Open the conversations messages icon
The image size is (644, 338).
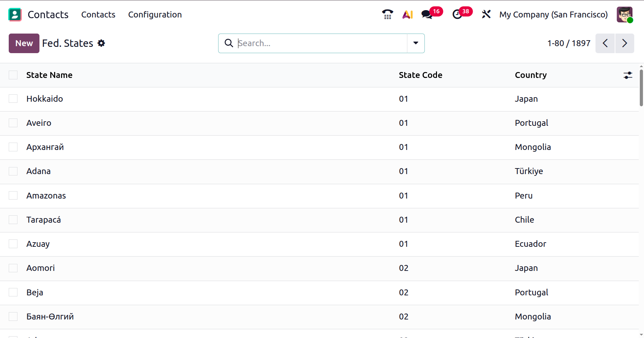[x=427, y=14]
